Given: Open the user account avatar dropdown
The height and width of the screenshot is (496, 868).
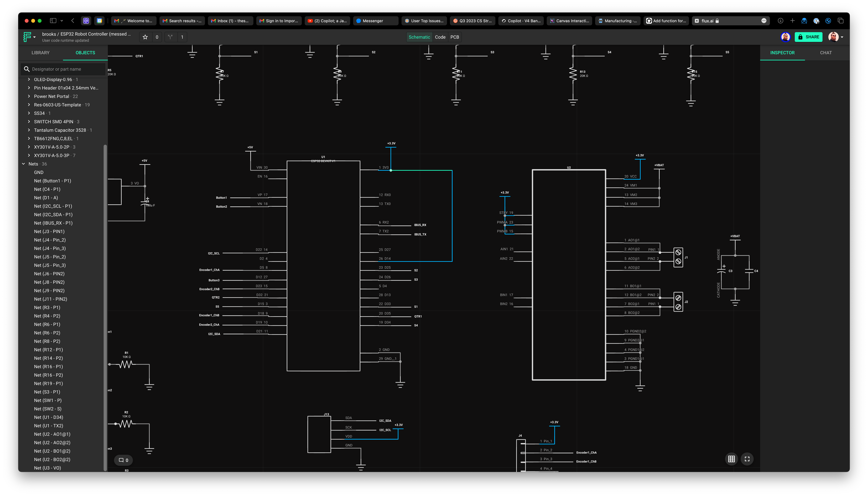Looking at the screenshot, I should [x=836, y=37].
